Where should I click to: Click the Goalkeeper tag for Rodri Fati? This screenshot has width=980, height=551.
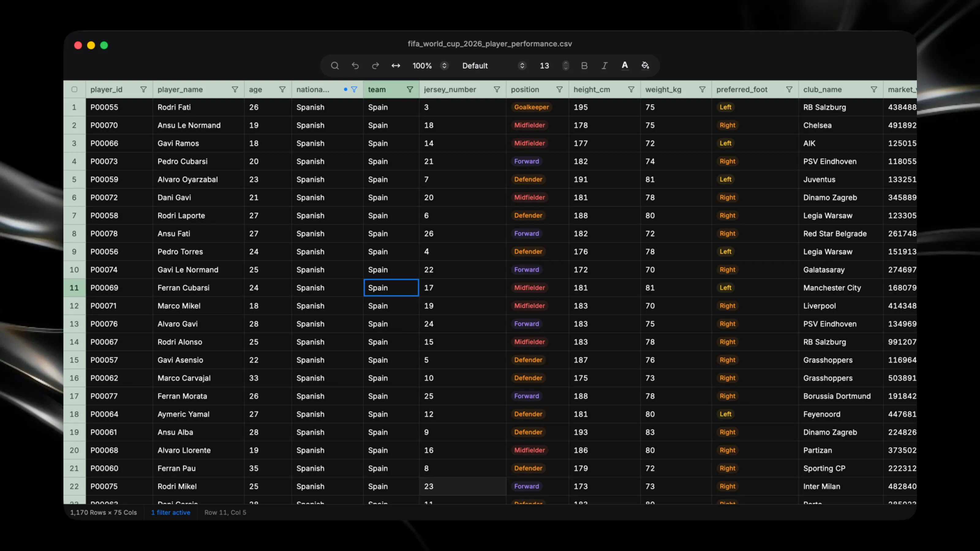pyautogui.click(x=531, y=107)
